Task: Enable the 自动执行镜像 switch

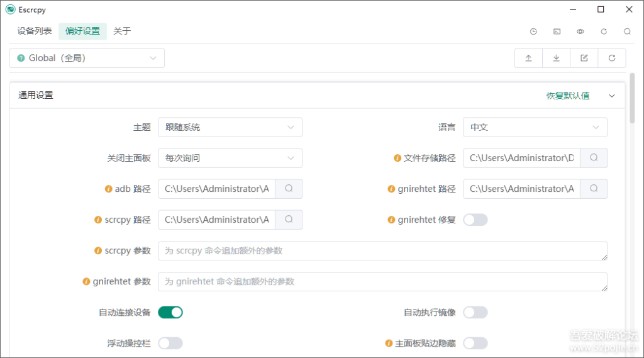Action: tap(475, 312)
